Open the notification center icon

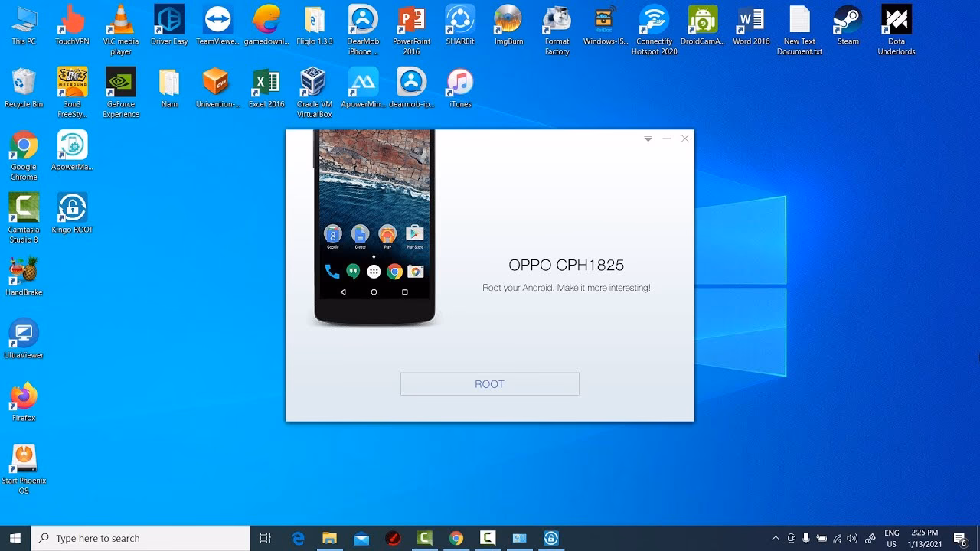961,539
